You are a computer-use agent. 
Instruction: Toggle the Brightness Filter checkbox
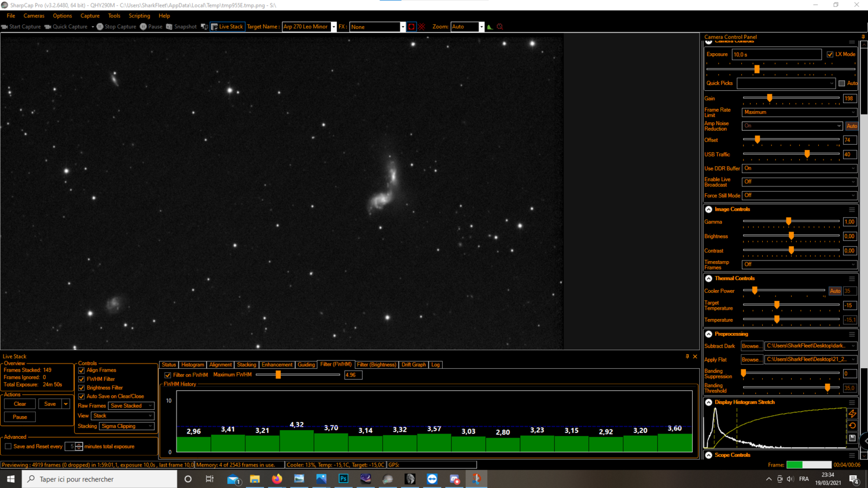(x=82, y=388)
